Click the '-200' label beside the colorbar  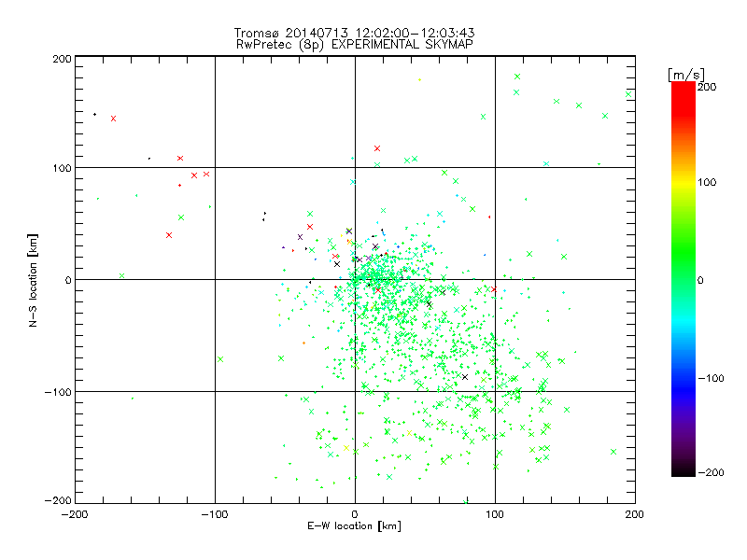coord(711,472)
